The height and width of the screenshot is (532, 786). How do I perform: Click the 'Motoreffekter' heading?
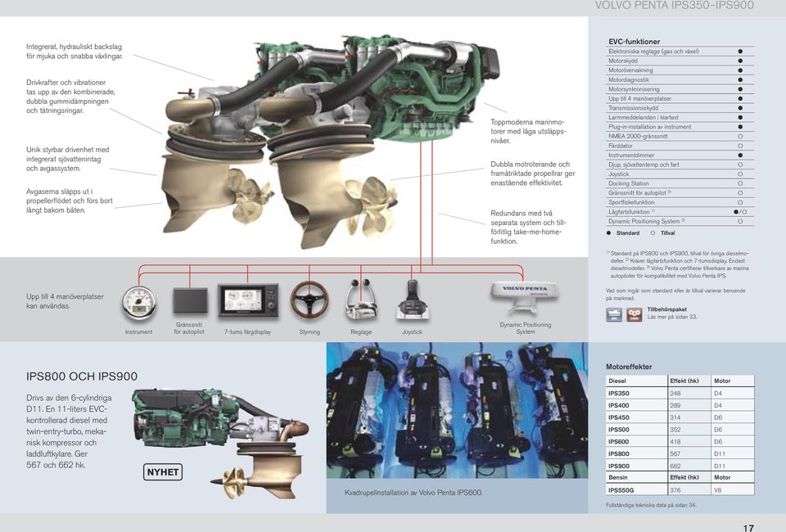tap(629, 367)
